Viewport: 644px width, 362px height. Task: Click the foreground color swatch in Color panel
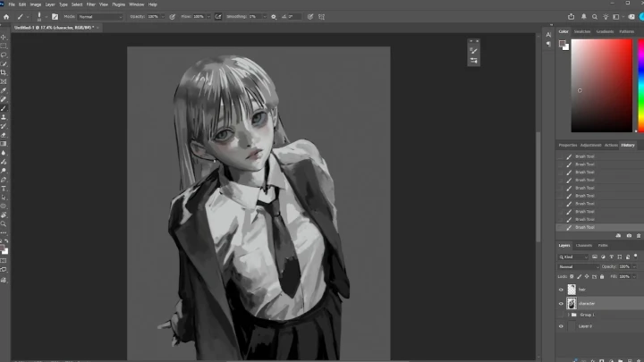point(563,44)
